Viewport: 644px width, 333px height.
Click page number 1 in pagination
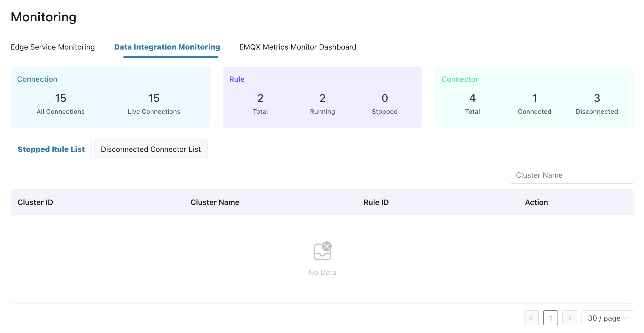pyautogui.click(x=550, y=318)
